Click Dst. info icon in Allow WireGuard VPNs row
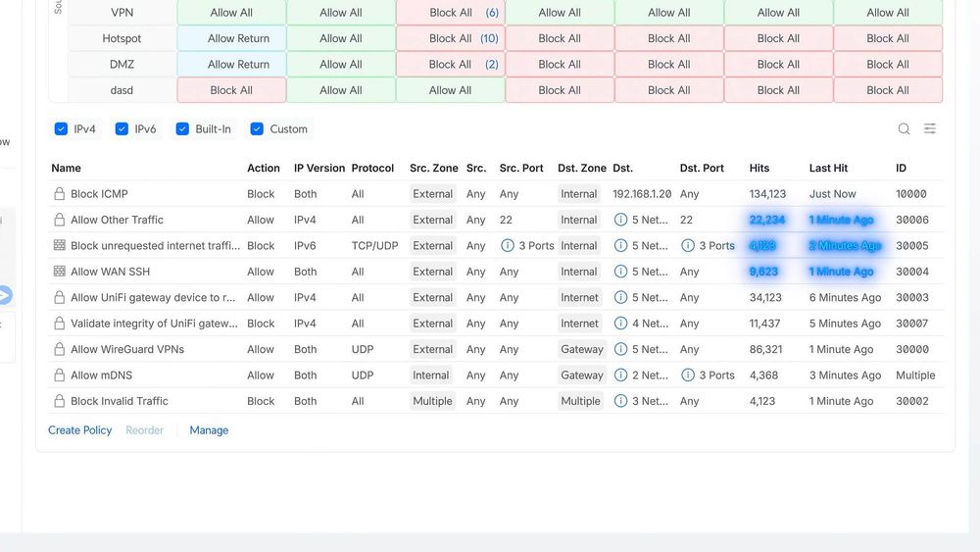The image size is (980, 552). point(620,349)
